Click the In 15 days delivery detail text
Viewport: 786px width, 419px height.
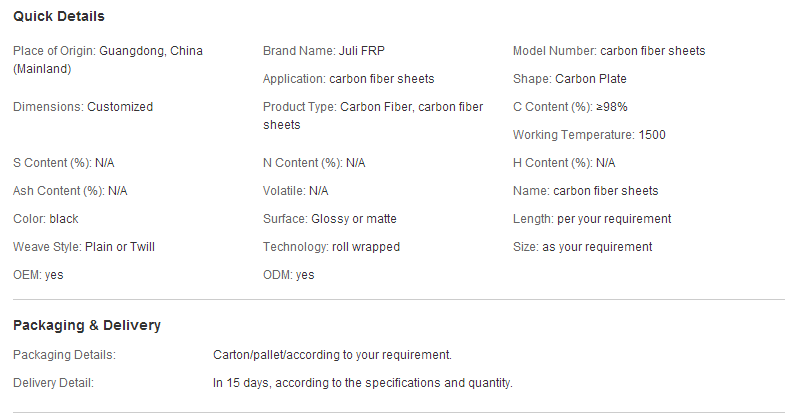tap(362, 383)
